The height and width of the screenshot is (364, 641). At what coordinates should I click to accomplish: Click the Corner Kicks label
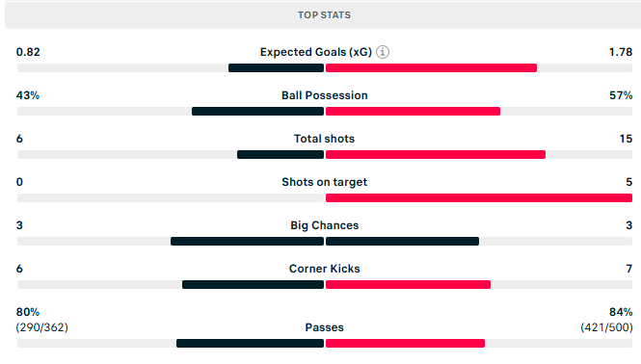[325, 269]
